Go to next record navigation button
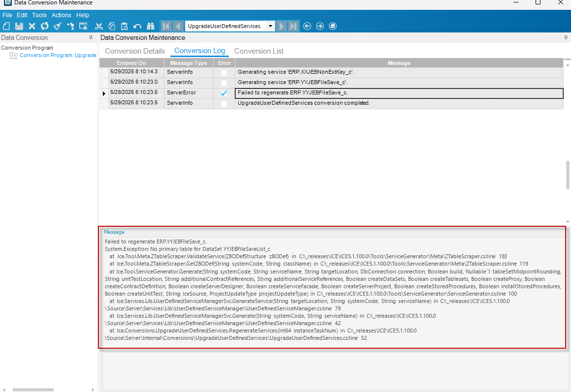571x392 pixels. (x=281, y=26)
